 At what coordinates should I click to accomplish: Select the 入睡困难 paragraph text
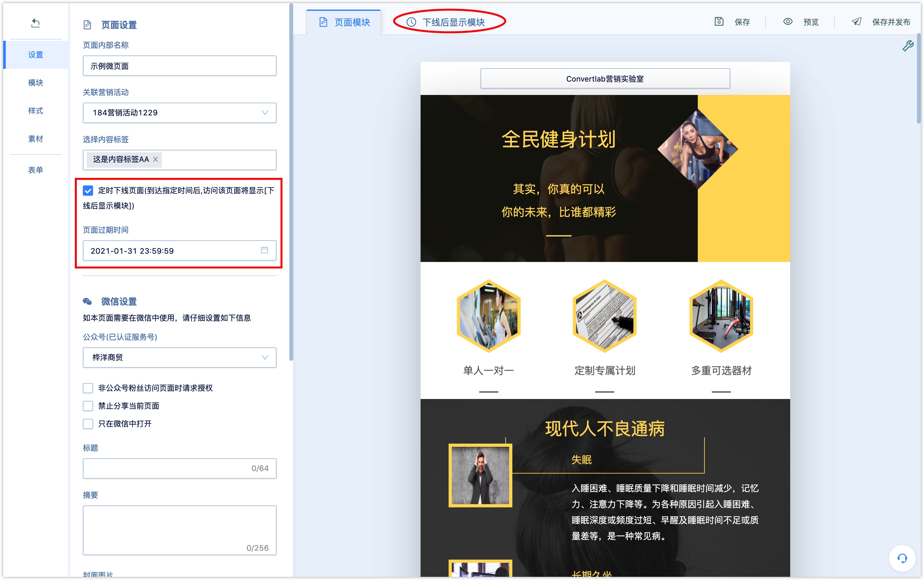pyautogui.click(x=665, y=512)
